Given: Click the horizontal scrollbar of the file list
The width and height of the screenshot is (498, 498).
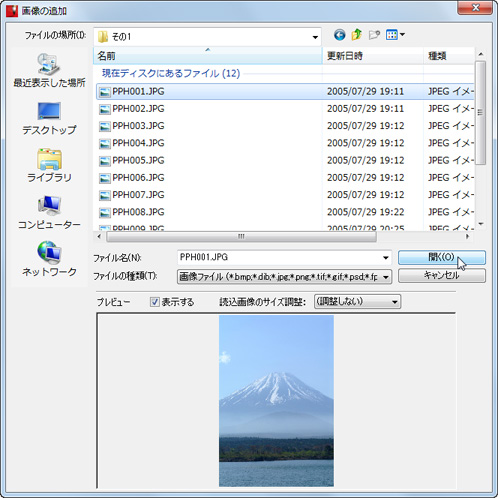Looking at the screenshot, I should coord(241,237).
